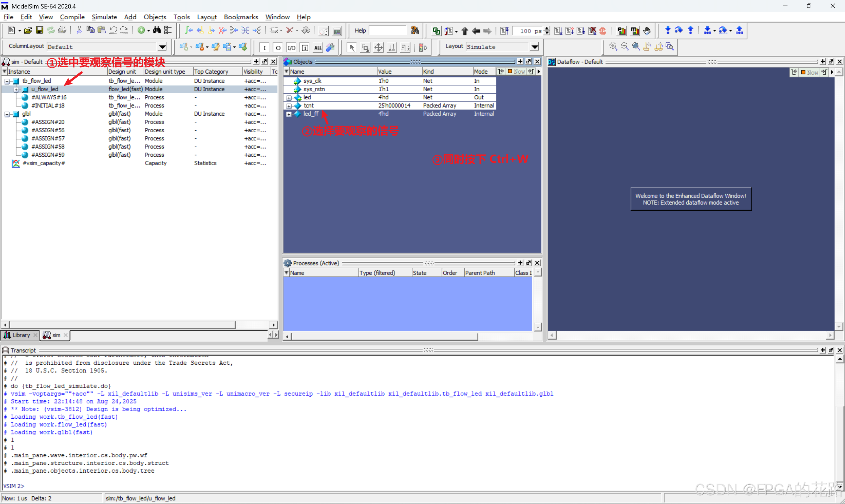Click the Memory Profiling icon
The height and width of the screenshot is (504, 845).
coord(635,31)
